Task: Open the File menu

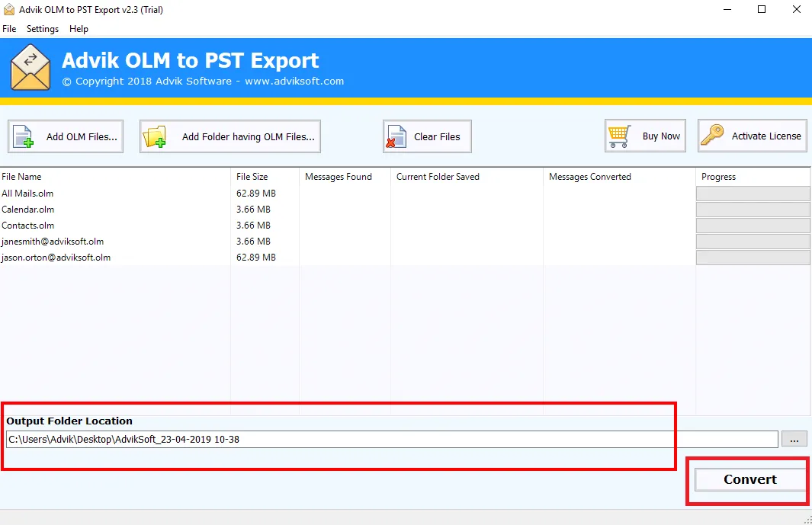Action: coord(9,29)
